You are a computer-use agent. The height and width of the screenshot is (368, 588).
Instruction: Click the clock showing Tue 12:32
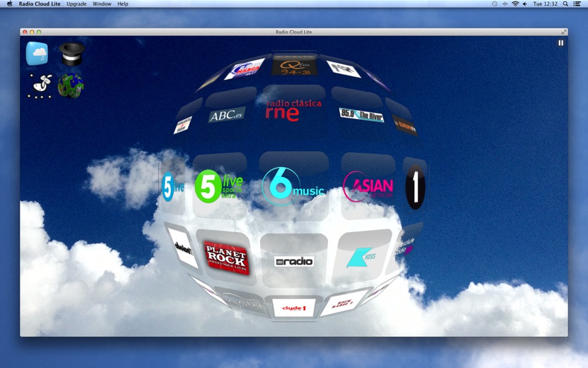tap(545, 4)
